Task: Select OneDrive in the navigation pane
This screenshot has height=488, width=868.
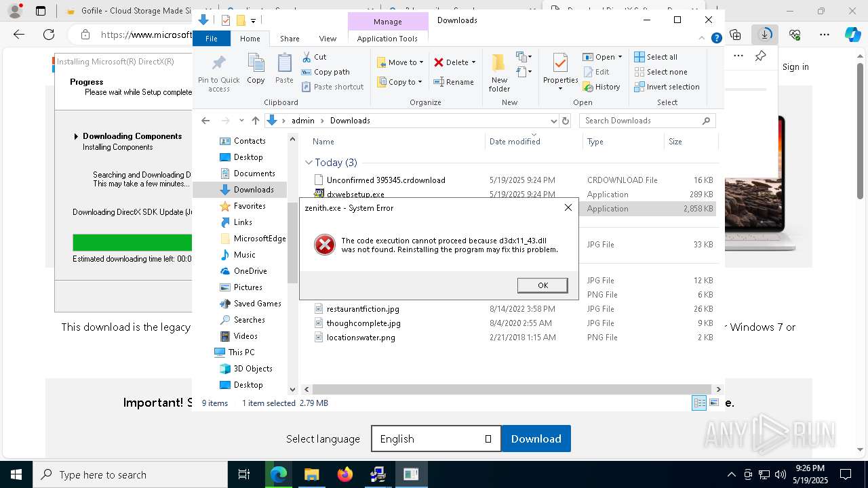Action: [x=250, y=271]
